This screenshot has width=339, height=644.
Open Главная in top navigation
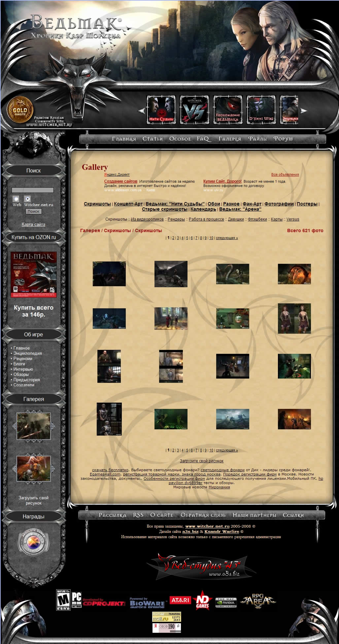click(124, 139)
